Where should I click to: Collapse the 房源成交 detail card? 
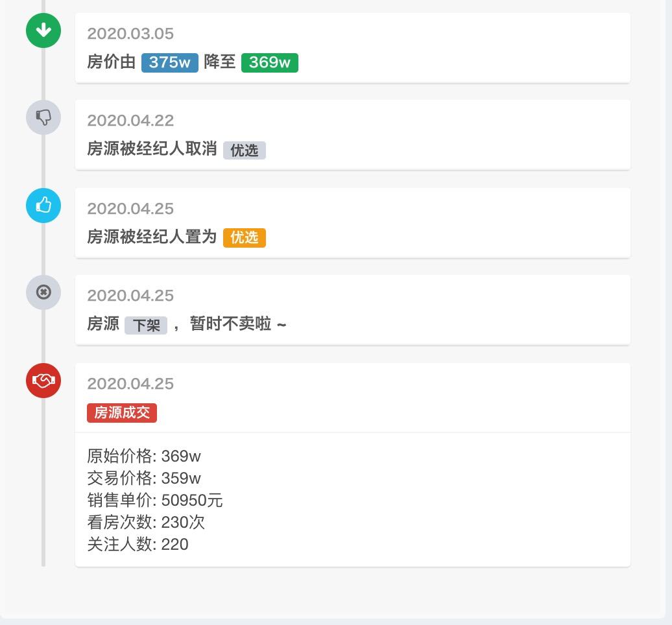pyautogui.click(x=352, y=397)
